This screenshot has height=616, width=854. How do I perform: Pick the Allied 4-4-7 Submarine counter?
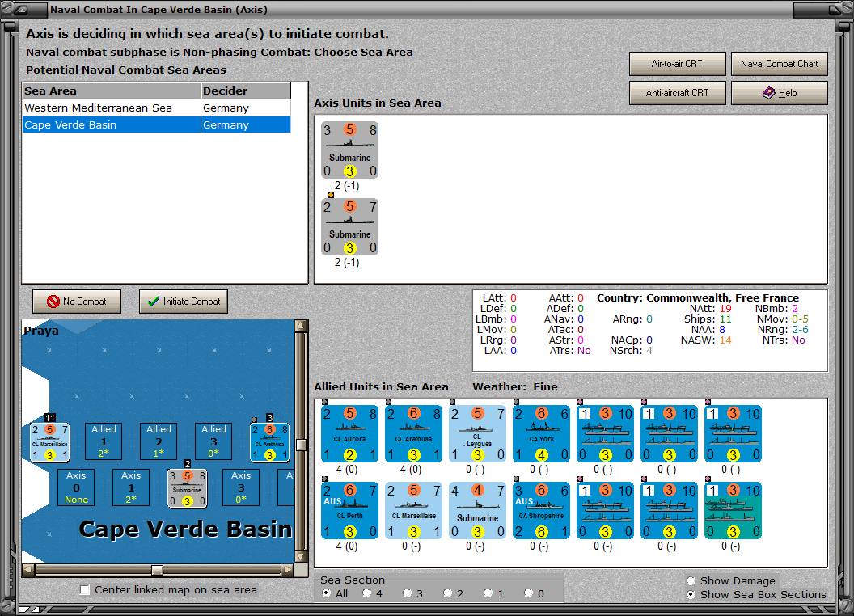coord(478,511)
